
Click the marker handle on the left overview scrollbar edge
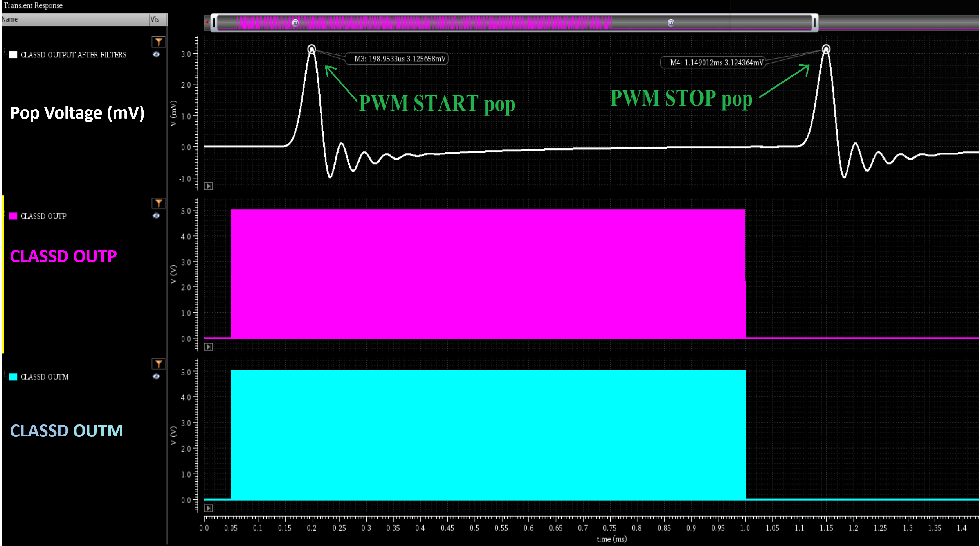point(215,23)
